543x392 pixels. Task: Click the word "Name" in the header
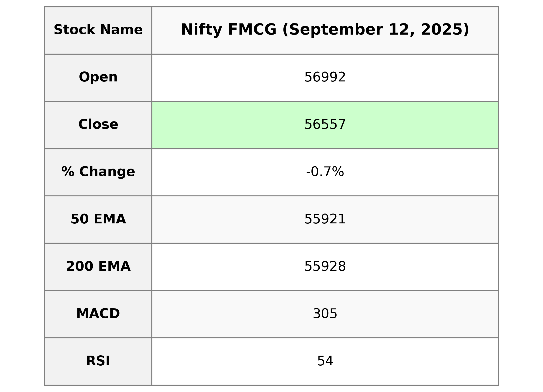click(121, 30)
